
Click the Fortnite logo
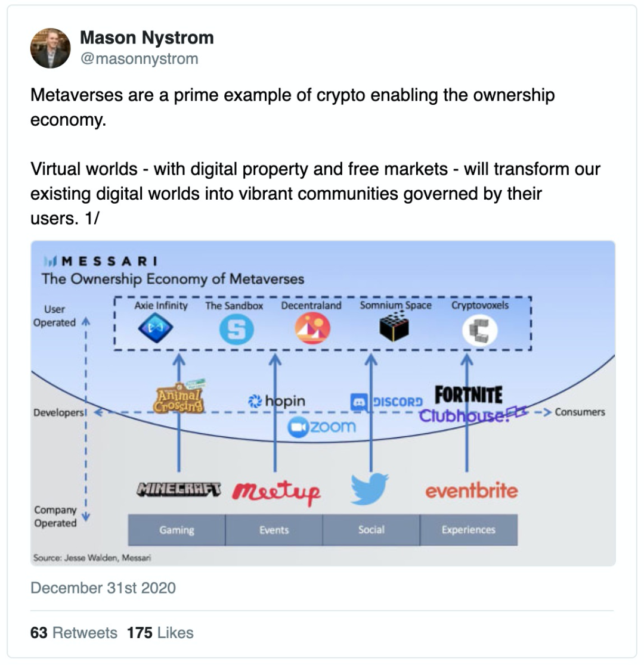pos(468,394)
